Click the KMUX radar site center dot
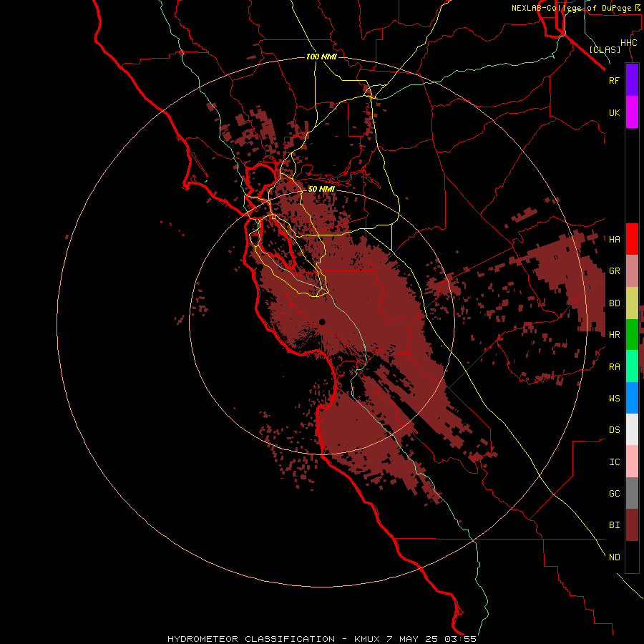 (322, 322)
